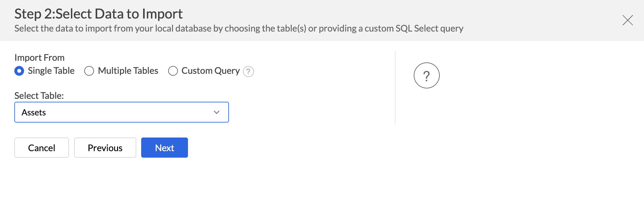Select the Multiple Tables radio button
644x223 pixels.
coord(89,71)
